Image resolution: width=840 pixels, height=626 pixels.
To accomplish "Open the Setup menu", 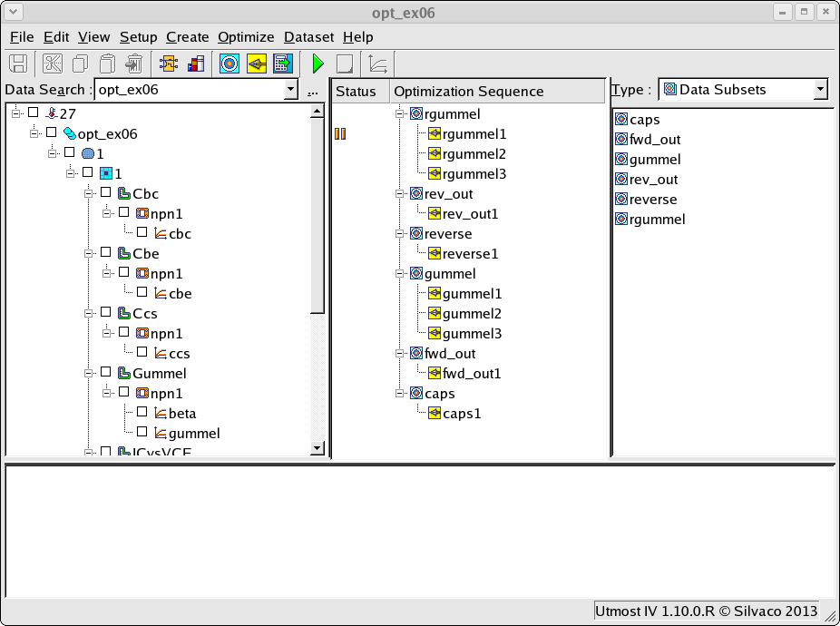I will (138, 37).
